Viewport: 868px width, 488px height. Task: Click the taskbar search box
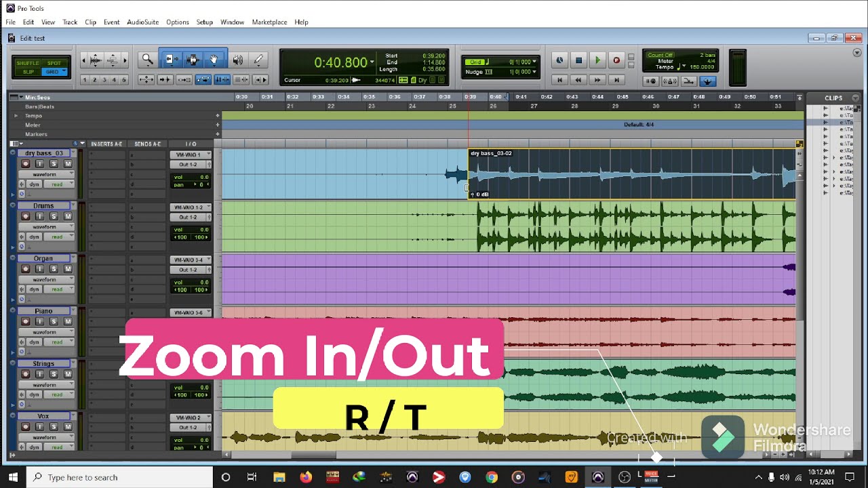[120, 477]
